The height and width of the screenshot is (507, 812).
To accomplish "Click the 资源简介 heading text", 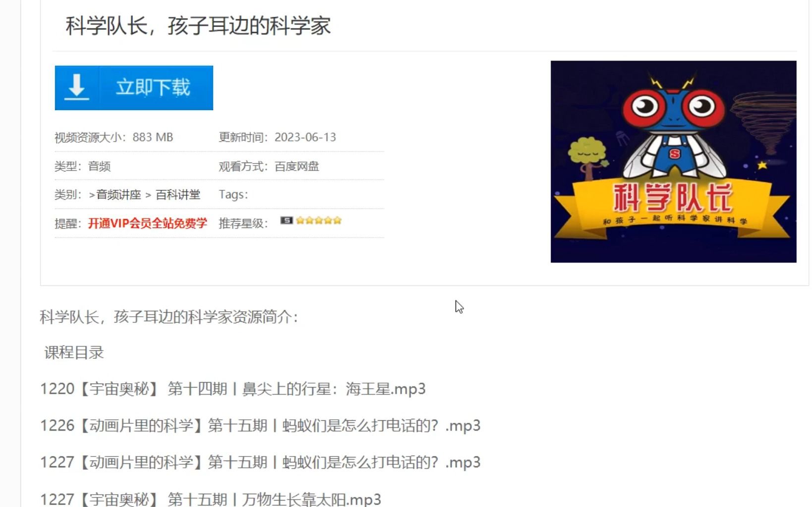I will click(x=169, y=317).
